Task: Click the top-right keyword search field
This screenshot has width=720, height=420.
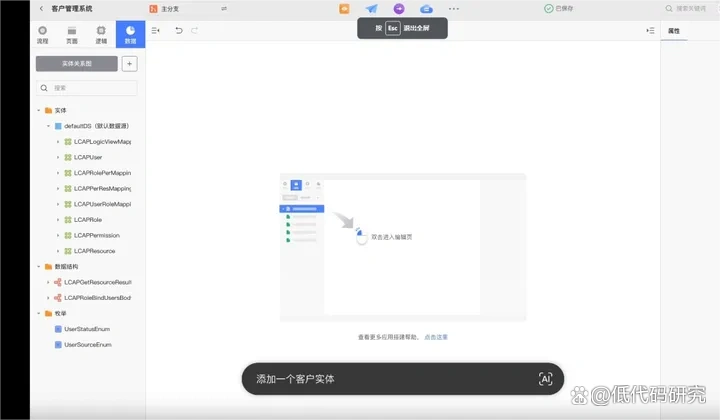Action: pyautogui.click(x=686, y=8)
